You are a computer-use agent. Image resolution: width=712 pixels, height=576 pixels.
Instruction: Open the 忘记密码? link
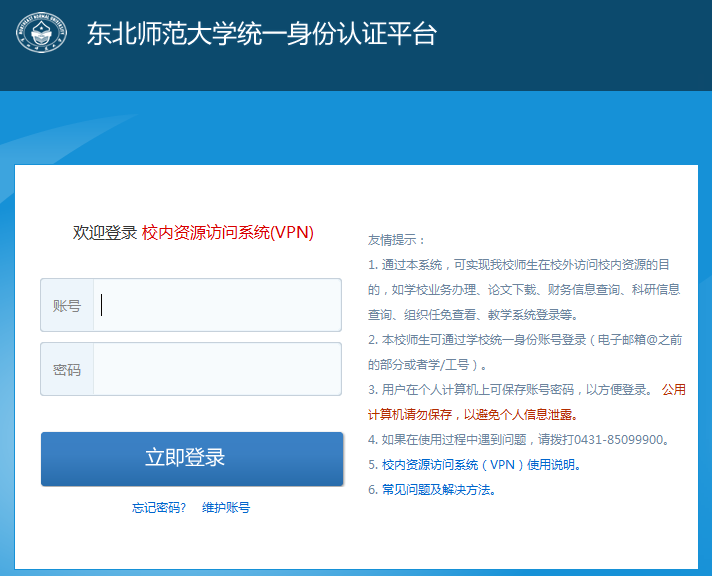159,507
